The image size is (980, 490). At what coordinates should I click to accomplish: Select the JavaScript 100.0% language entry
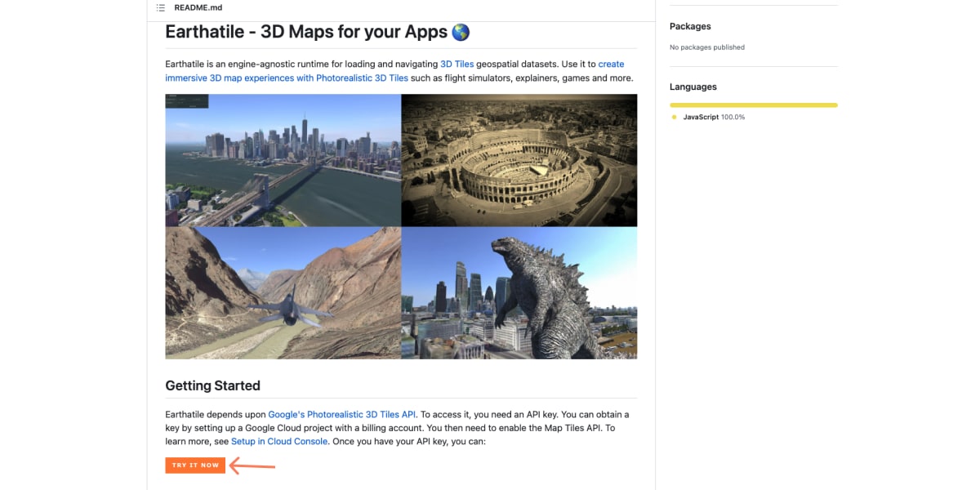[x=708, y=117]
